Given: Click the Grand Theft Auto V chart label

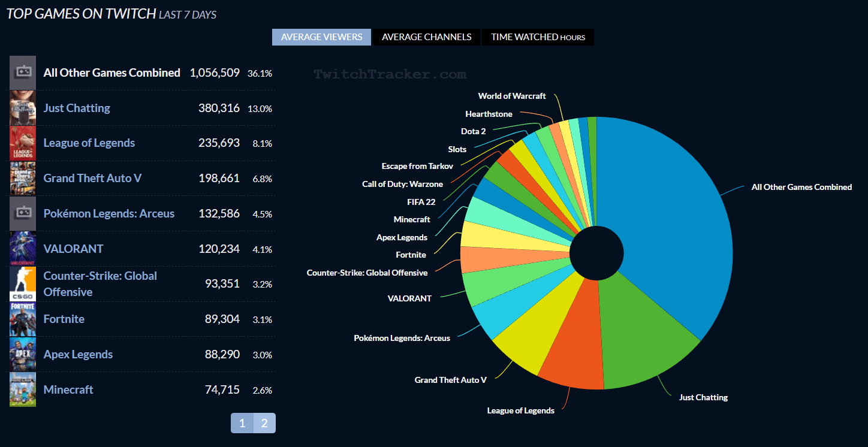Looking at the screenshot, I should pos(450,380).
